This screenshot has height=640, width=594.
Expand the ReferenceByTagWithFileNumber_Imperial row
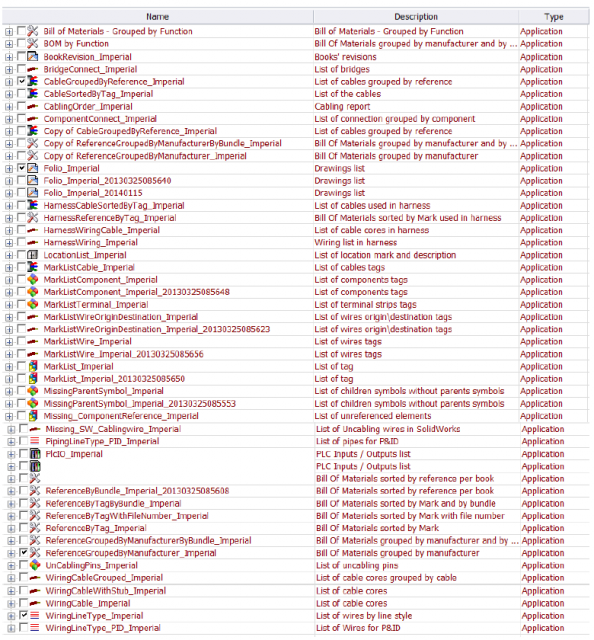tap(11, 517)
